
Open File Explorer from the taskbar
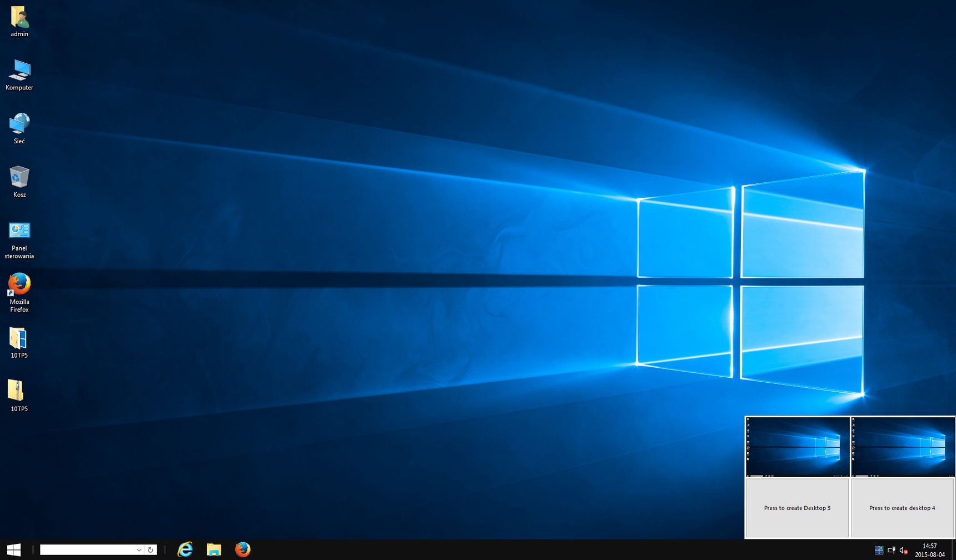pos(214,549)
